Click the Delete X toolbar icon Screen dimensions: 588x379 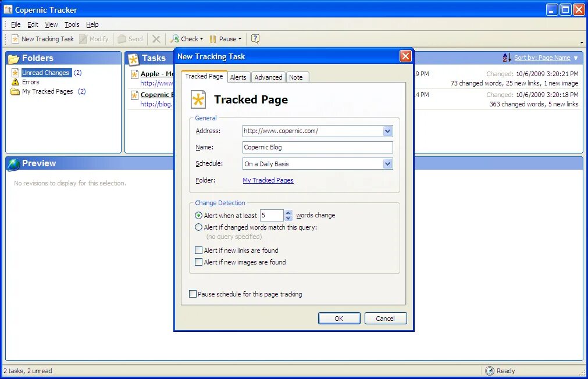point(156,39)
